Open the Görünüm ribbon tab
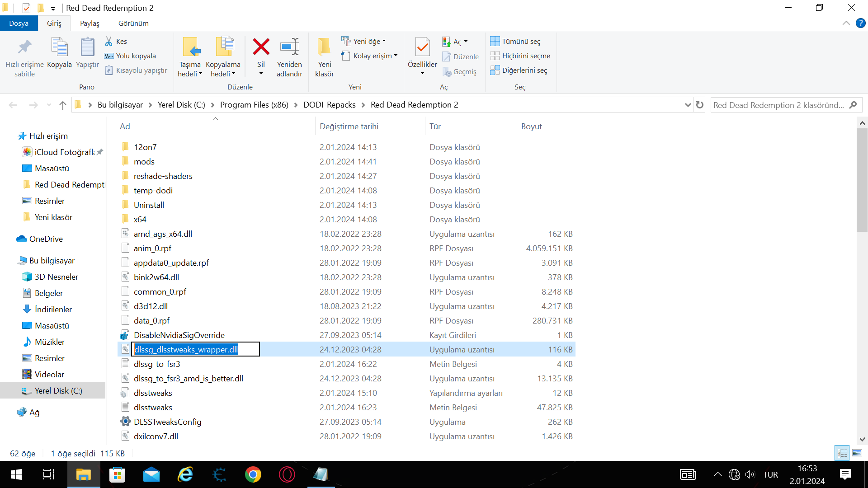This screenshot has height=488, width=868. coord(133,23)
